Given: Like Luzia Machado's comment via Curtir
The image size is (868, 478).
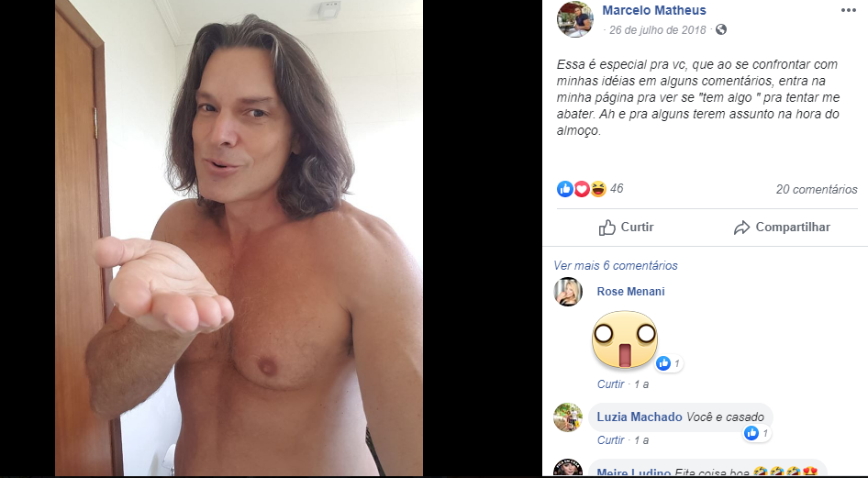Looking at the screenshot, I should pyautogui.click(x=610, y=440).
